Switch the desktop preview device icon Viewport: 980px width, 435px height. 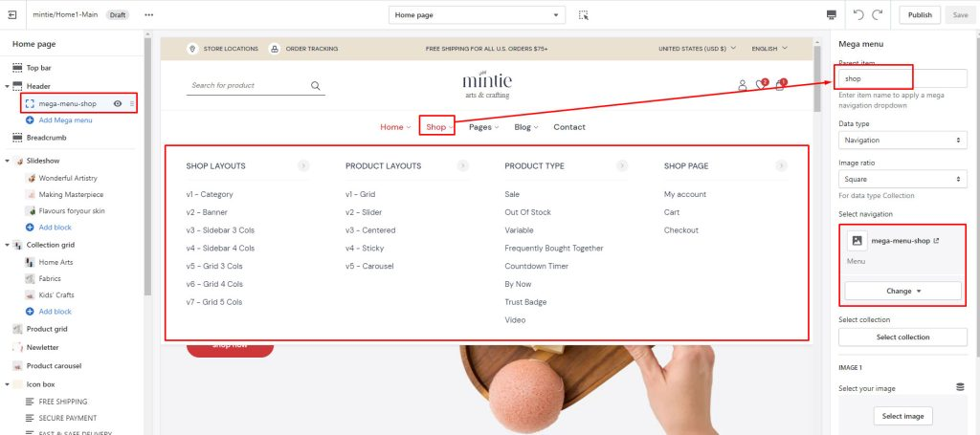point(832,15)
